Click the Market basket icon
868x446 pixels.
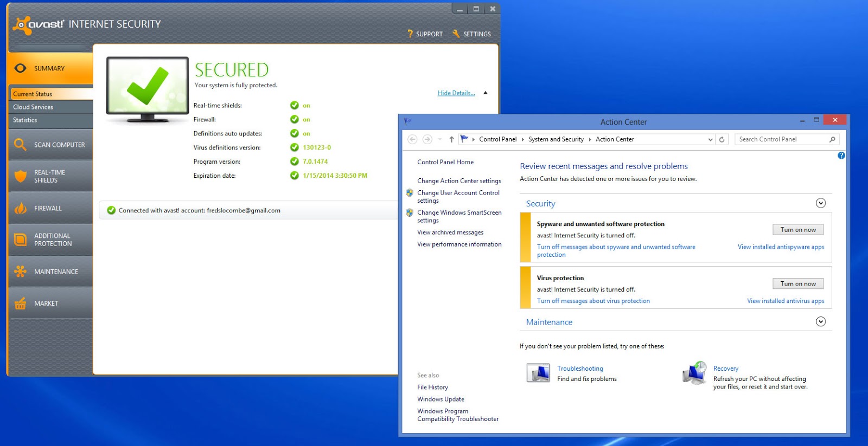tap(21, 303)
